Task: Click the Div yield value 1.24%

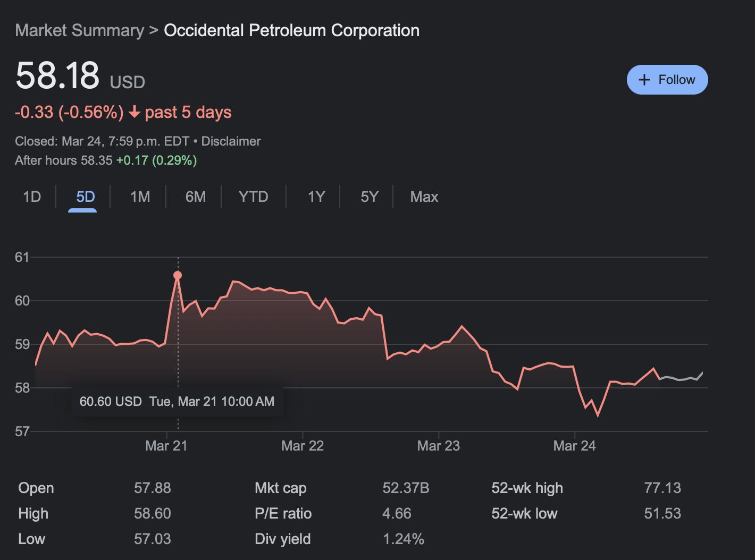Action: tap(404, 539)
